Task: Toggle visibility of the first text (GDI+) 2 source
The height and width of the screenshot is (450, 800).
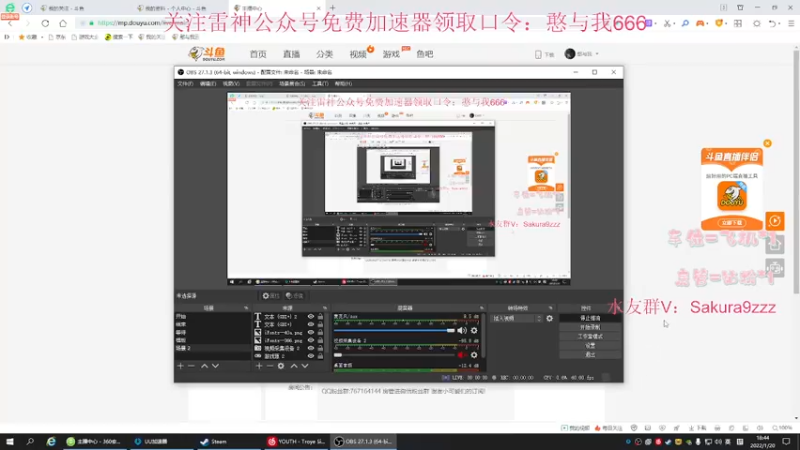Action: click(x=311, y=317)
